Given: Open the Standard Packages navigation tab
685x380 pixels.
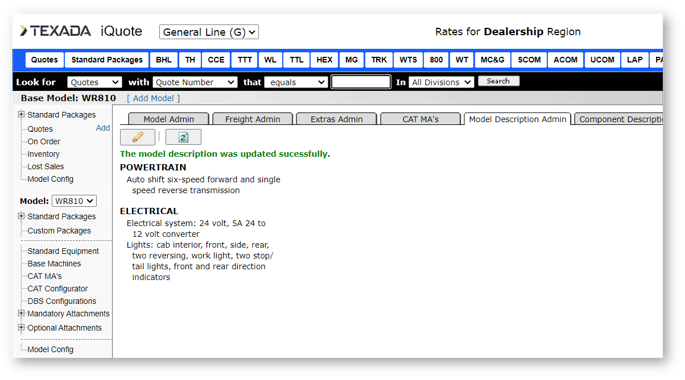Looking at the screenshot, I should coord(107,60).
